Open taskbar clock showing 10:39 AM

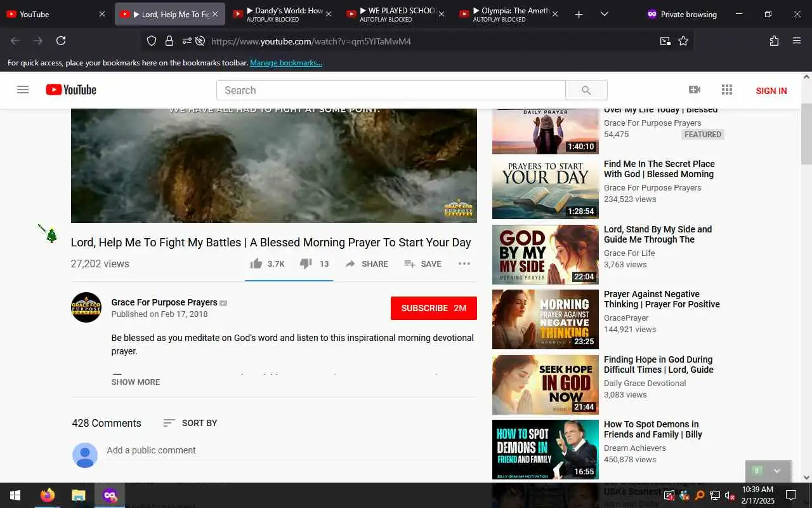click(758, 495)
